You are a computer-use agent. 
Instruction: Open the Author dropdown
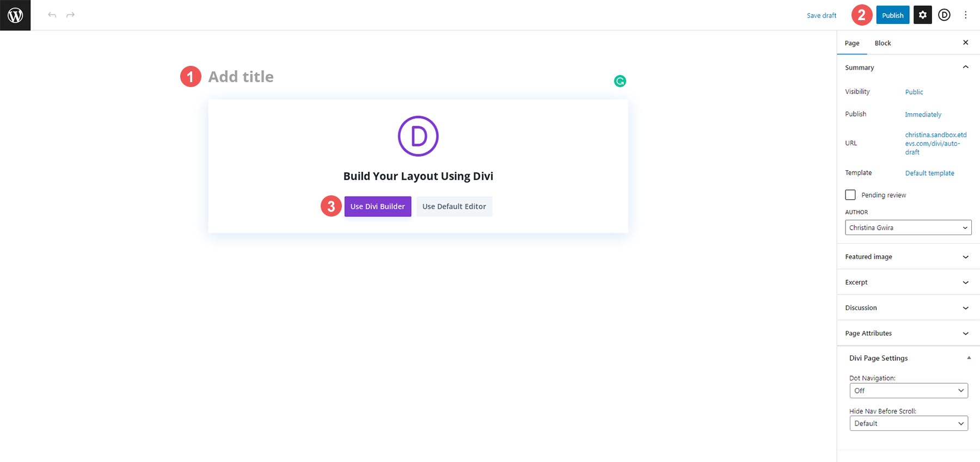click(908, 227)
